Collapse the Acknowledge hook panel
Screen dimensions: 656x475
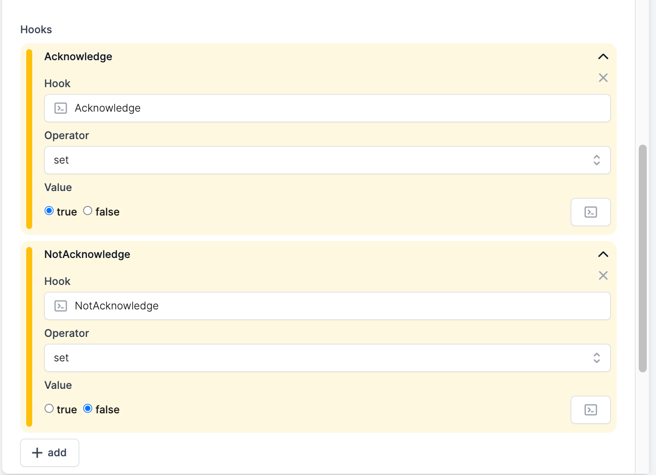(603, 56)
